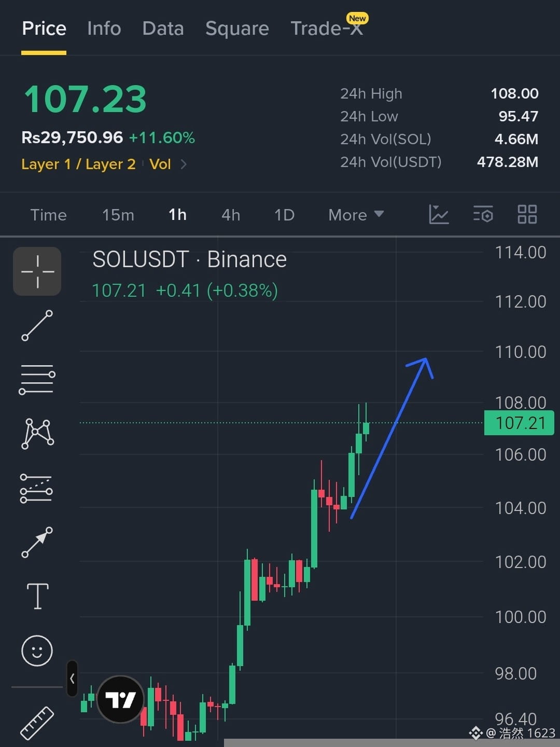Select the 4h interval
This screenshot has height=747, width=560.
pos(231,215)
